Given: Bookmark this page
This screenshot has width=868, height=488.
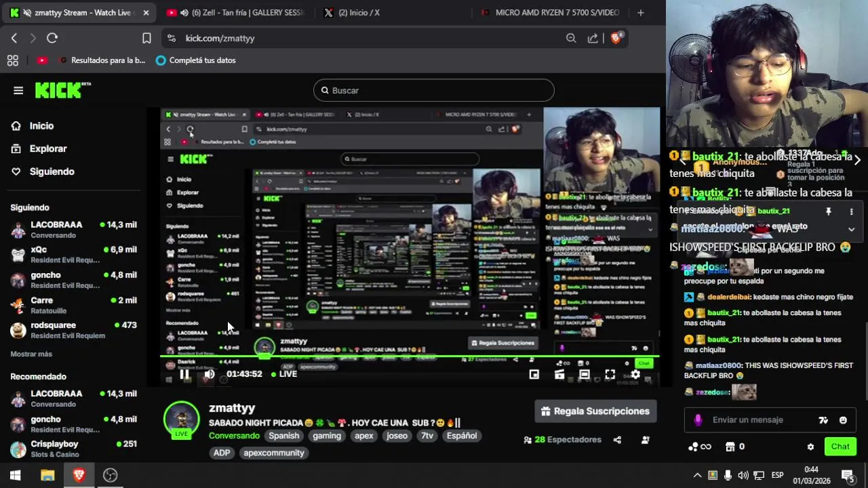Looking at the screenshot, I should pos(146,39).
